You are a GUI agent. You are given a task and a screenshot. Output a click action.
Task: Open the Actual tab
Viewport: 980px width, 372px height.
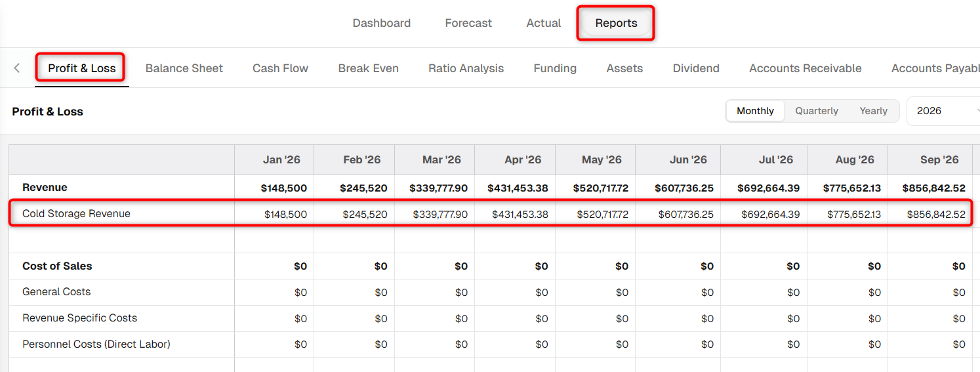coord(544,23)
